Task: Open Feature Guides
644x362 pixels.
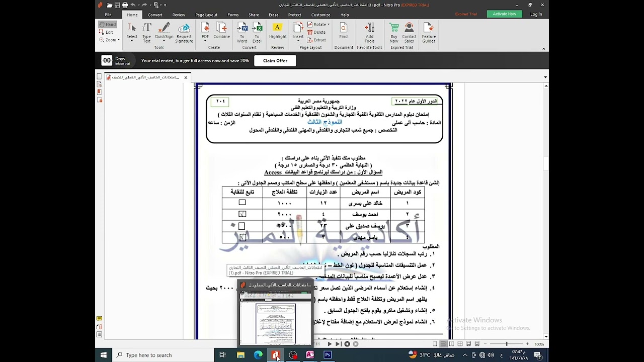Action: point(429,32)
